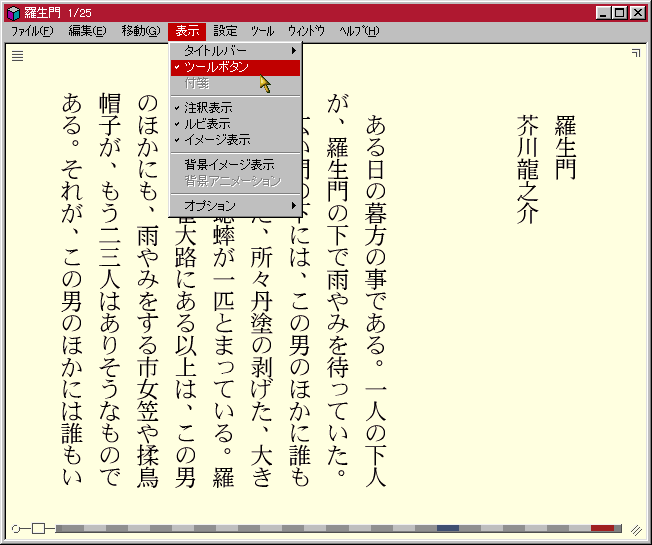Open the ヘルプ(H) menu

coord(359,31)
